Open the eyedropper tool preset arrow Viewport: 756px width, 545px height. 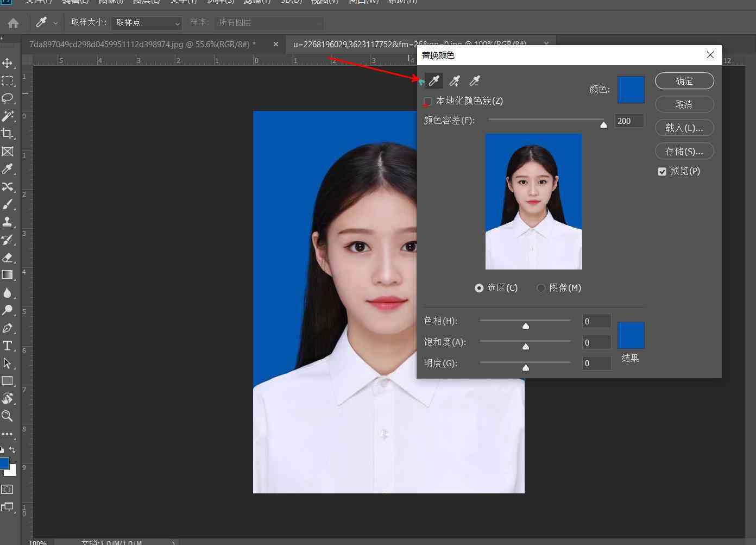(55, 23)
